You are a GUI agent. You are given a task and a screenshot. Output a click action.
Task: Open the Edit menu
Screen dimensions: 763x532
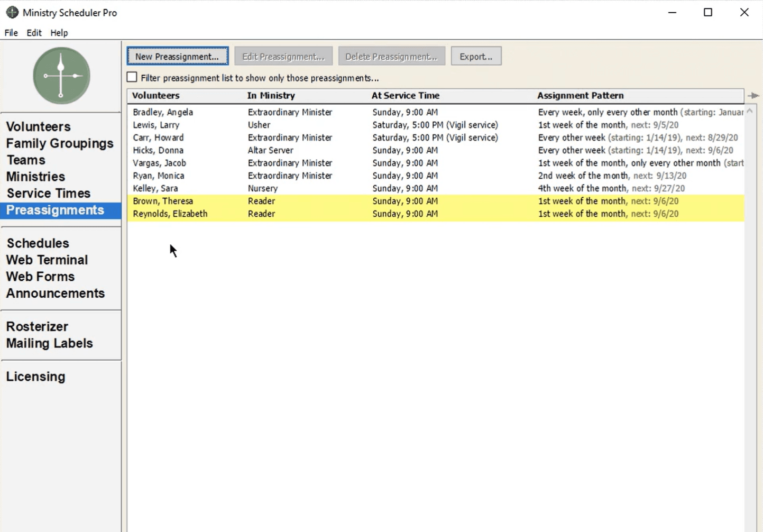34,33
